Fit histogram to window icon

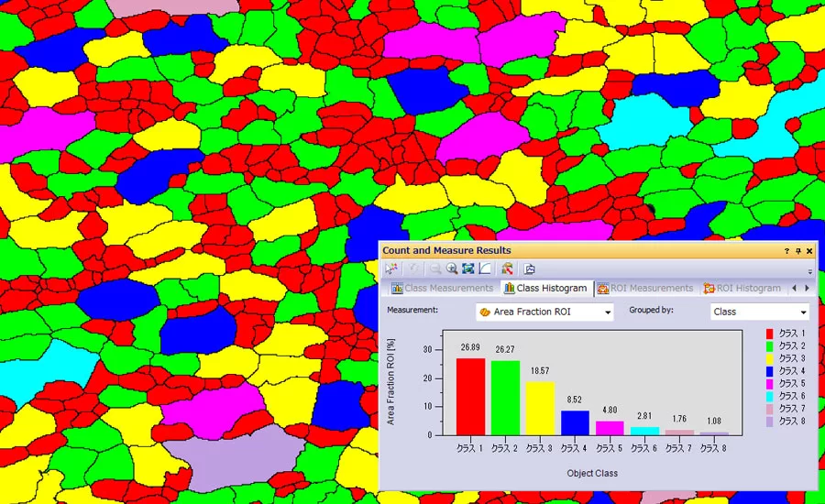tap(467, 268)
